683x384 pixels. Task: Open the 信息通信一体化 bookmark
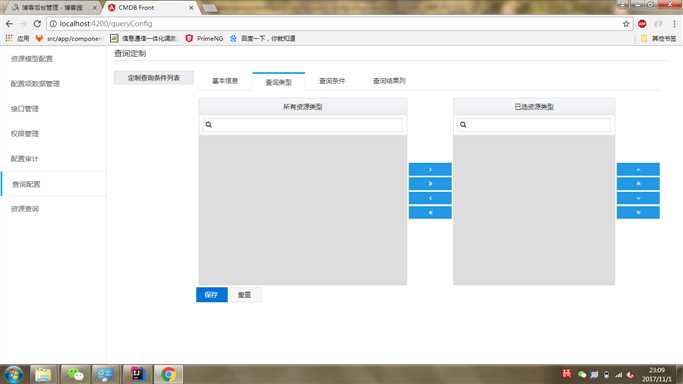pos(143,38)
